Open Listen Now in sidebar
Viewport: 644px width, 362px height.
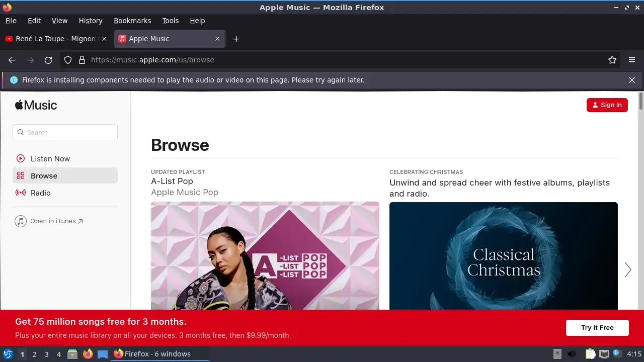coord(65,158)
